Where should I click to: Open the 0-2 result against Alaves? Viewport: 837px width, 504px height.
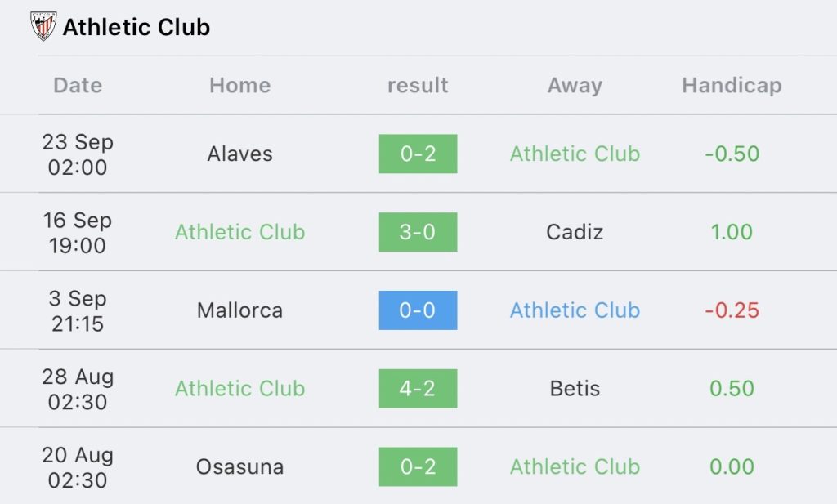pos(418,154)
